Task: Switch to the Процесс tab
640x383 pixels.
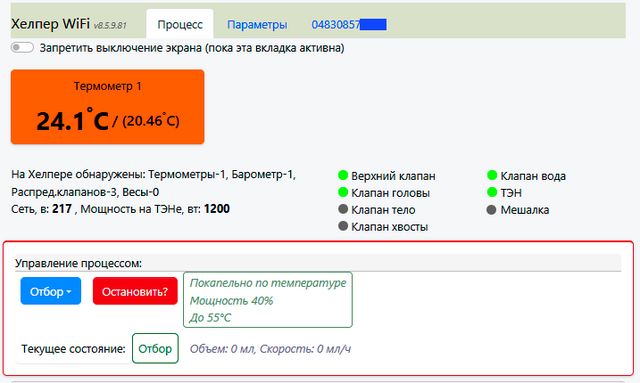Action: 180,24
